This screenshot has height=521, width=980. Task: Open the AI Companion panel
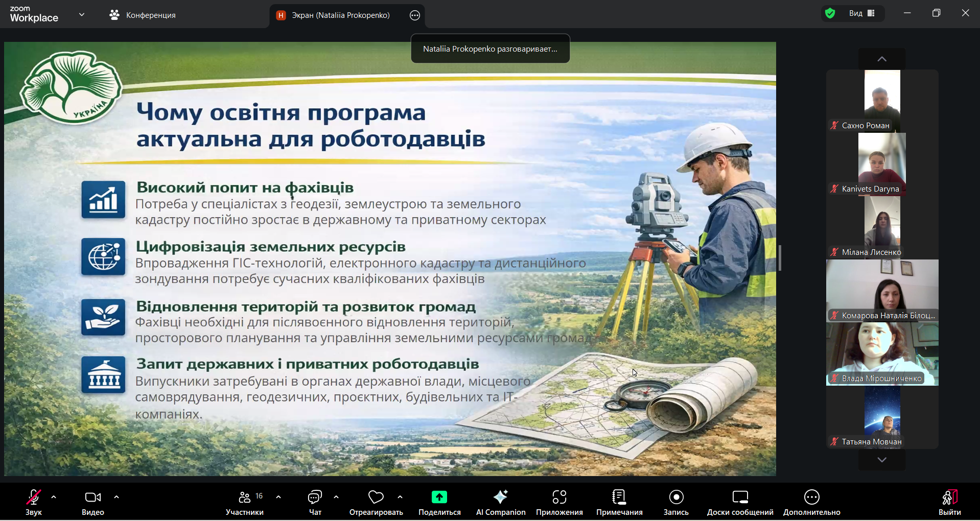500,503
